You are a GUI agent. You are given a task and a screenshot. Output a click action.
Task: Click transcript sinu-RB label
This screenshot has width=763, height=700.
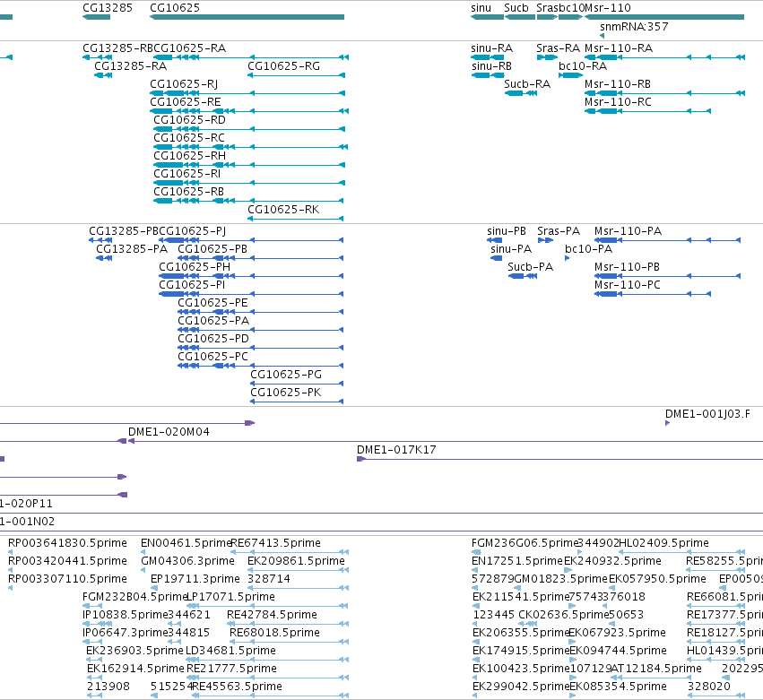click(491, 66)
